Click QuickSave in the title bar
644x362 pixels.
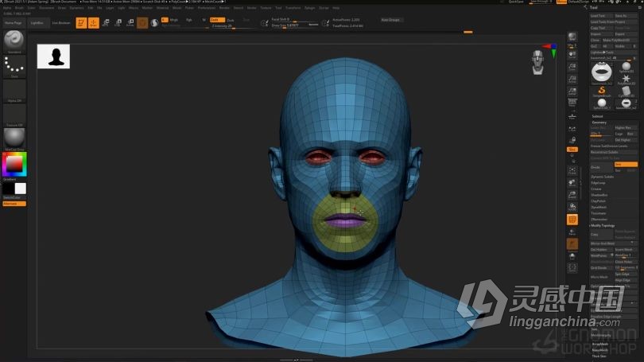point(516,2)
